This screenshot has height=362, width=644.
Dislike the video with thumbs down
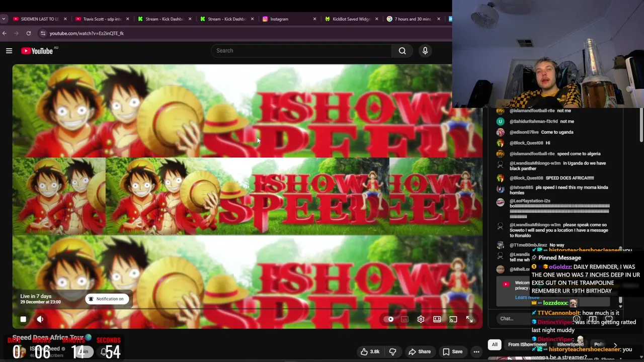click(393, 352)
